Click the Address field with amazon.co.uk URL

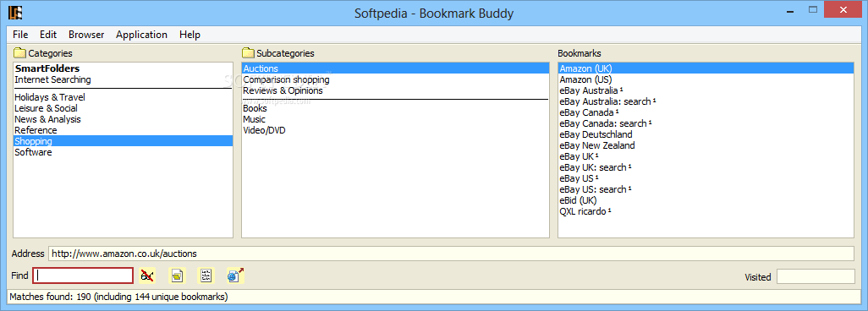tap(451, 254)
